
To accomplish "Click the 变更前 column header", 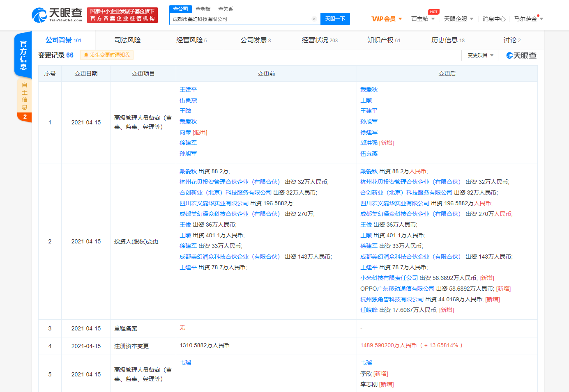I will pos(266,73).
